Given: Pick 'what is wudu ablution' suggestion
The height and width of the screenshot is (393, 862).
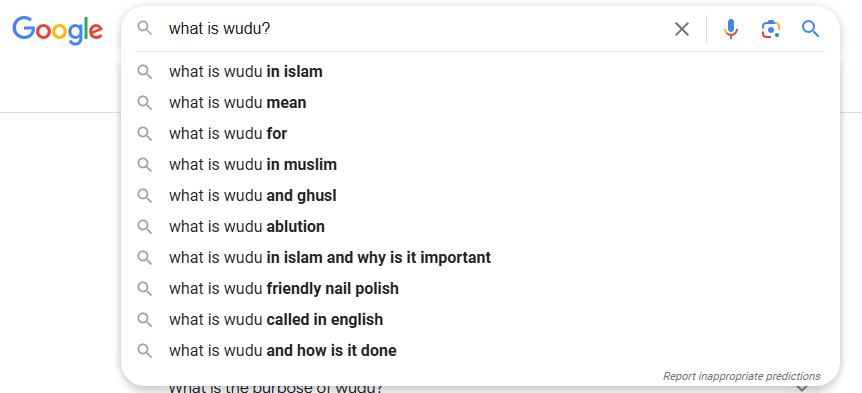Looking at the screenshot, I should pyautogui.click(x=480, y=226).
